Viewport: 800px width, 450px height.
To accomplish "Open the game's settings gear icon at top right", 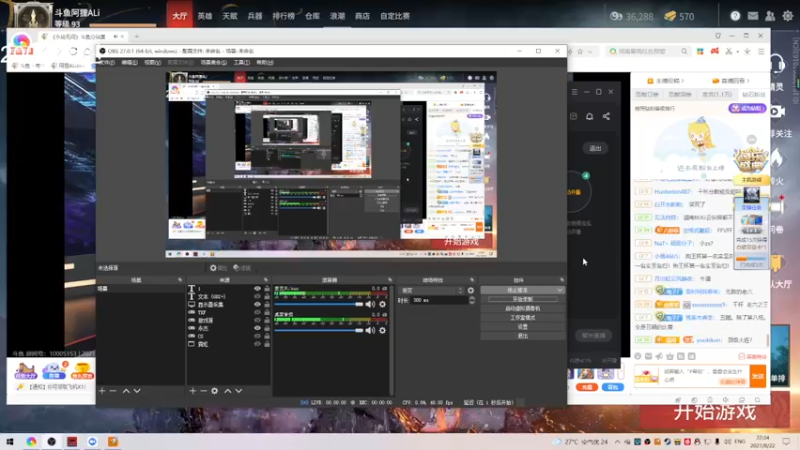I will [788, 16].
